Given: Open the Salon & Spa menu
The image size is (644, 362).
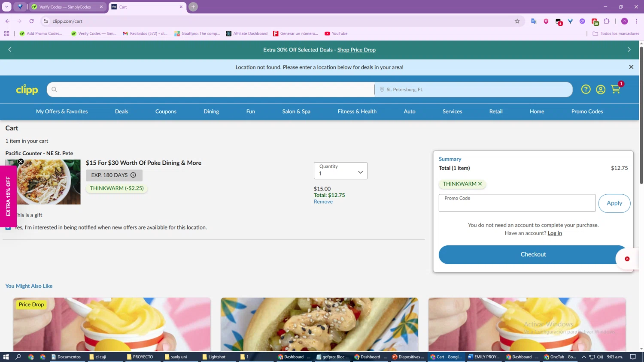Looking at the screenshot, I should point(296,112).
